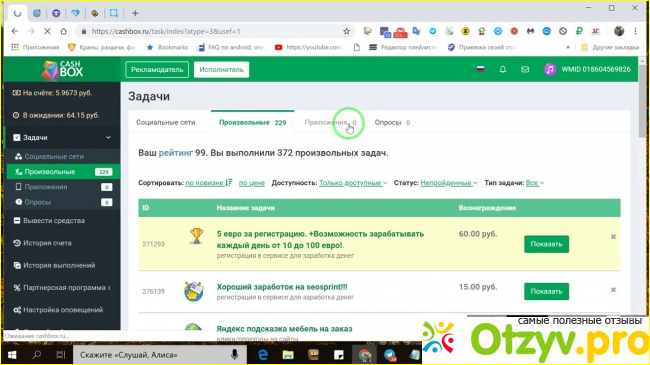650x365 pixels.
Task: Open Bookmarks folder in bookmarks bar
Action: 167,47
